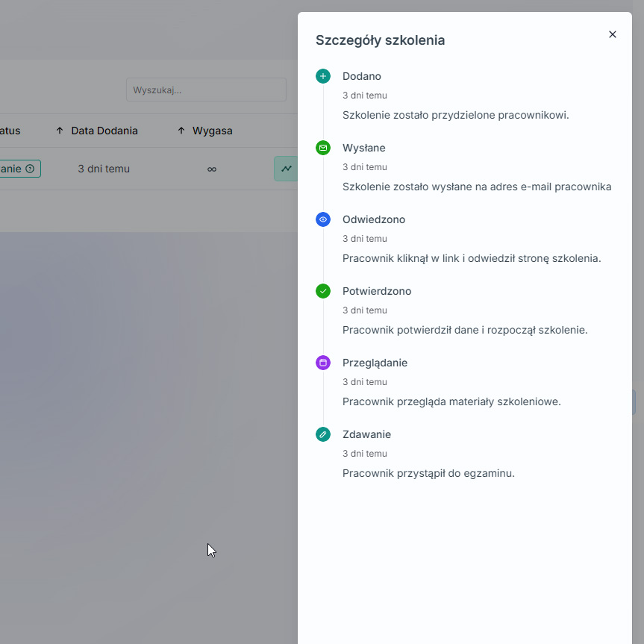Select the Dodano step title

tap(362, 76)
